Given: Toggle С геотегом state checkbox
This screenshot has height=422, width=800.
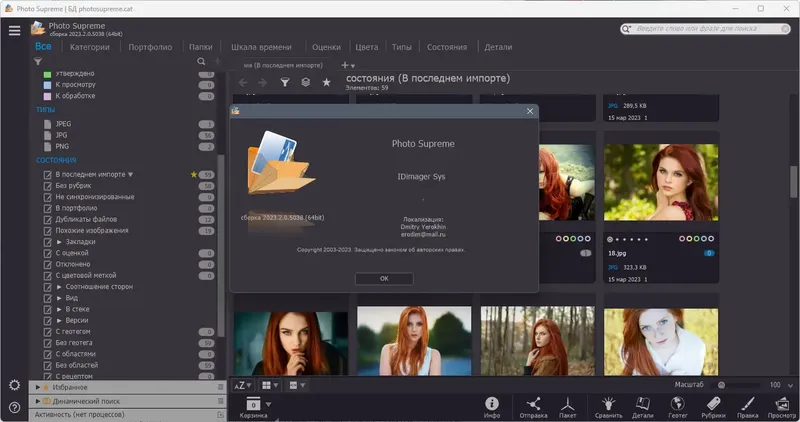Looking at the screenshot, I should coord(47,332).
